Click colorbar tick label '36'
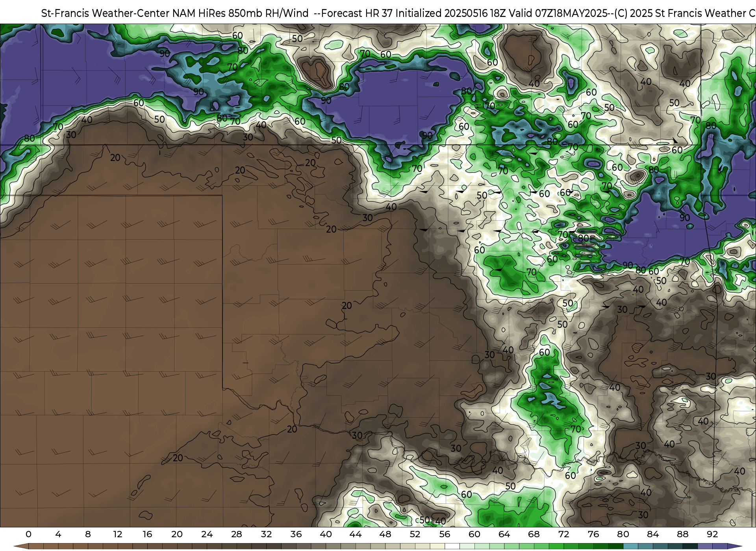 pos(296,534)
